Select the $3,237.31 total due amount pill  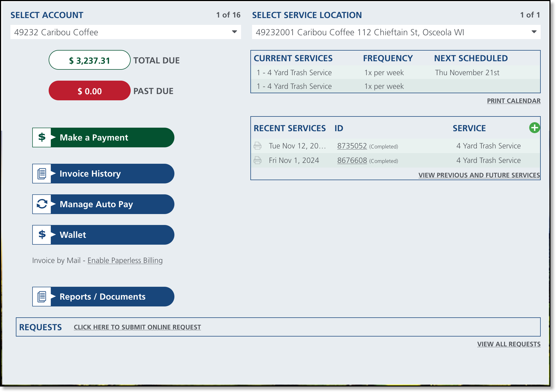click(89, 60)
